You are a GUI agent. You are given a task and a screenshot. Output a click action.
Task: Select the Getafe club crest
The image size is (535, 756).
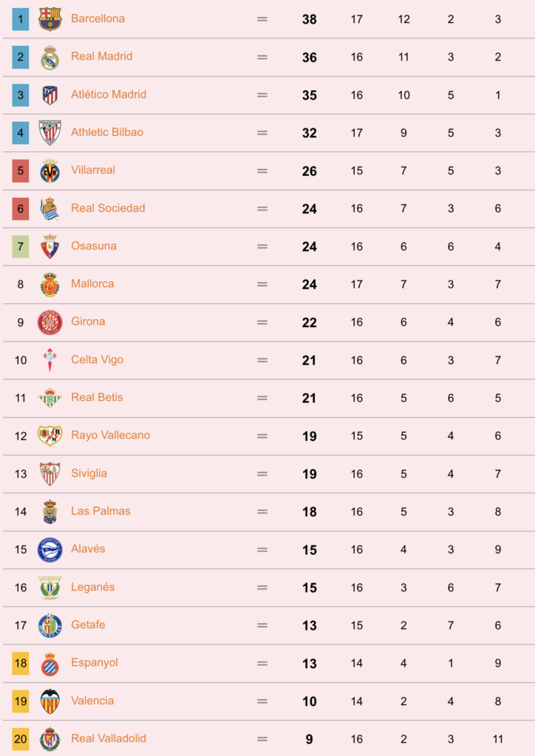click(50, 625)
